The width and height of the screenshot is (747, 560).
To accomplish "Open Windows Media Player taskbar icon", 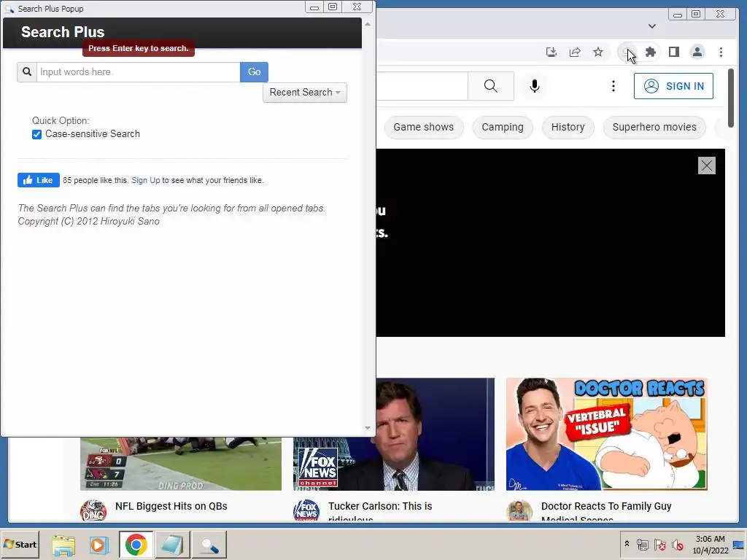I will 99,545.
